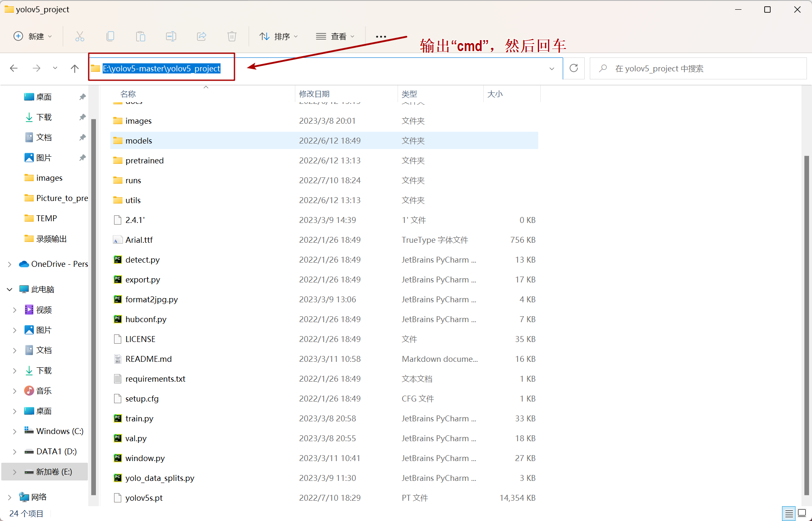Expand the 新加卷 (E:) drive node
Viewport: 812px width, 521px height.
pyautogui.click(x=15, y=472)
